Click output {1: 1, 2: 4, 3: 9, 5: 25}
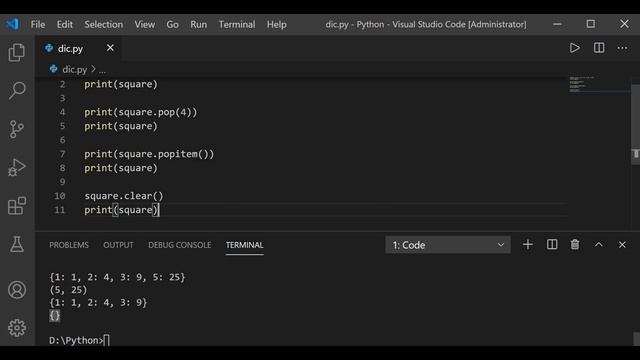 point(117,277)
